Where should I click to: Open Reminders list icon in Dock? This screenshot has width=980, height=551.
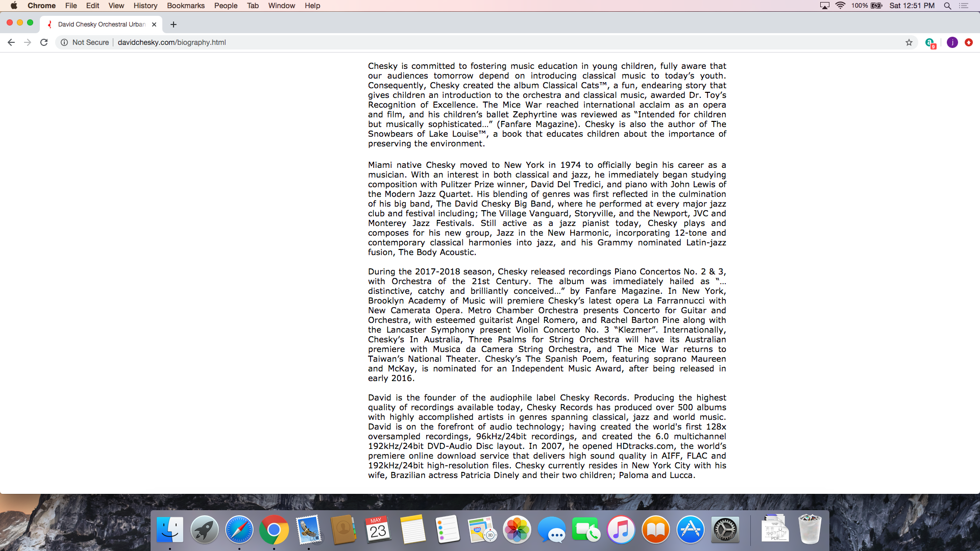(448, 530)
